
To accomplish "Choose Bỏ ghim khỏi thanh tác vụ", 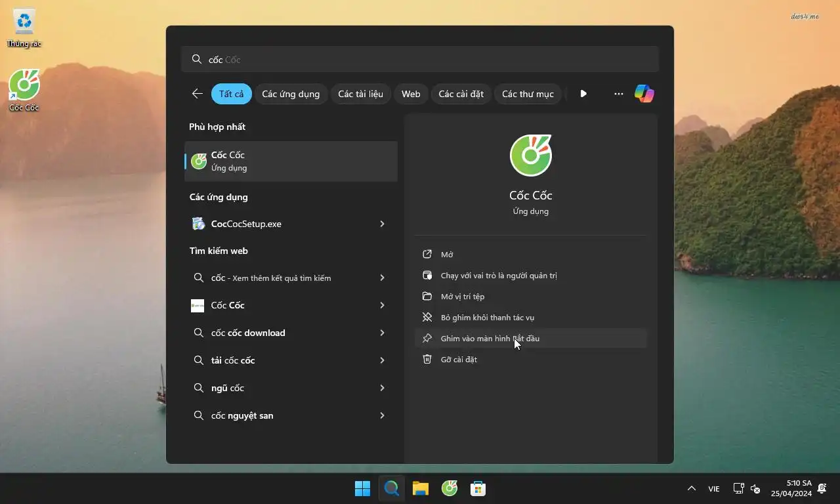I will click(530, 318).
